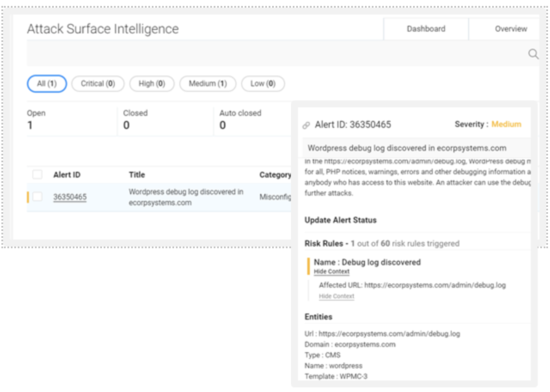Select the All (1) severity filter
Image resolution: width=550 pixels, height=392 pixels.
click(47, 84)
